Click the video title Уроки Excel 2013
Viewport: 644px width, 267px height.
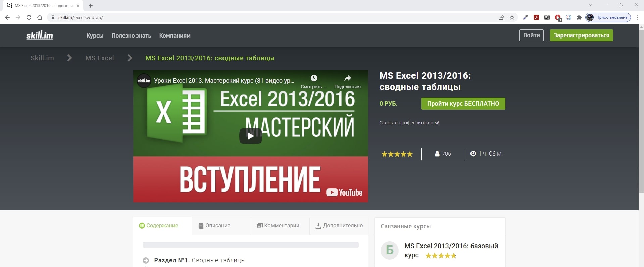pos(224,81)
